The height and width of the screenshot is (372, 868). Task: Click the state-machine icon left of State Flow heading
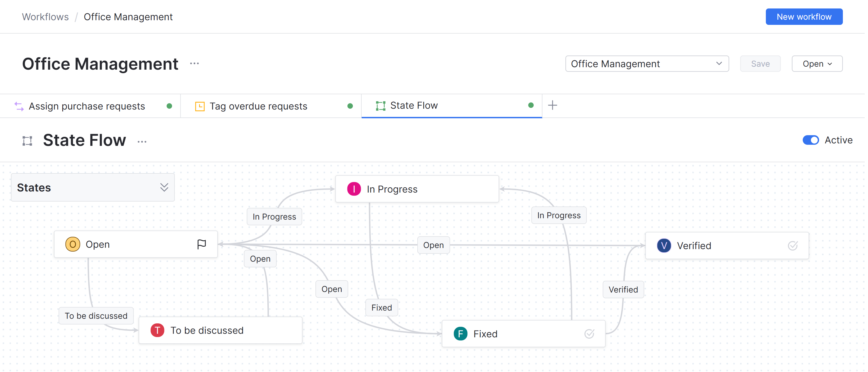(27, 141)
